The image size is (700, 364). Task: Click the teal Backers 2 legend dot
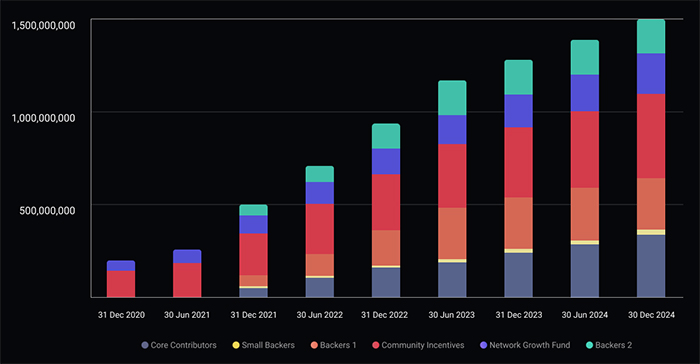[x=589, y=345]
